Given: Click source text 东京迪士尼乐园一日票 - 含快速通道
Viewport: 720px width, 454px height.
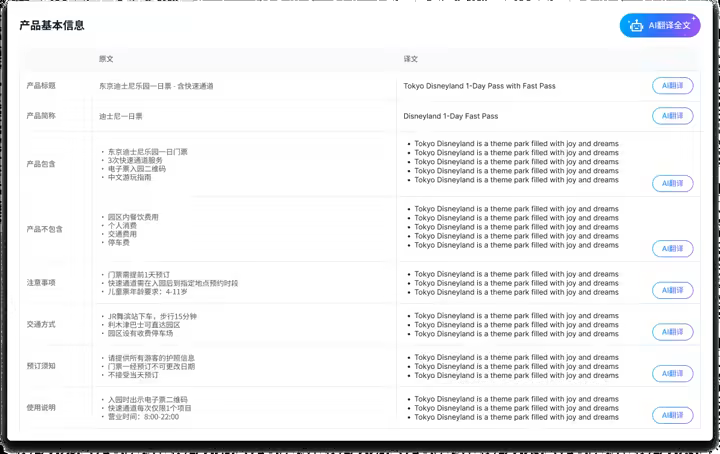Looking at the screenshot, I should coord(156,86).
